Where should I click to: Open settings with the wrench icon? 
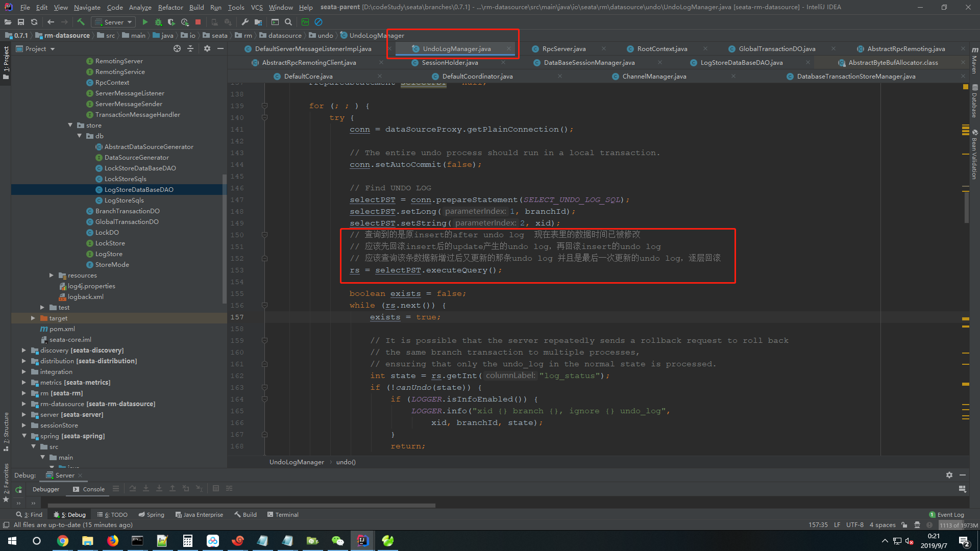(245, 22)
